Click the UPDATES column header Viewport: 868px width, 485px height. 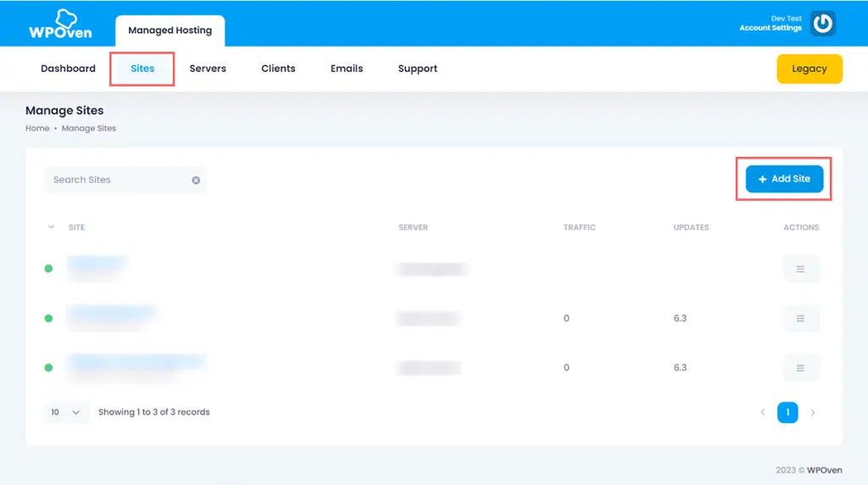[x=691, y=227]
